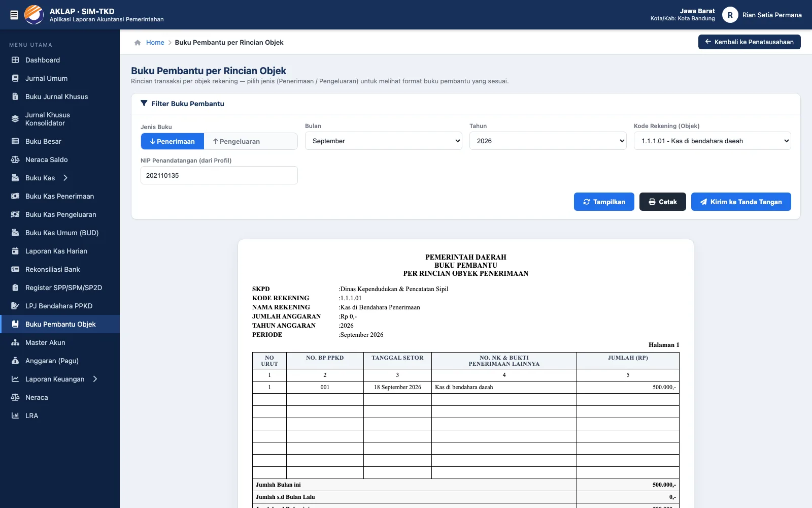Click the Cetak print button
The height and width of the screenshot is (508, 812).
[663, 202]
